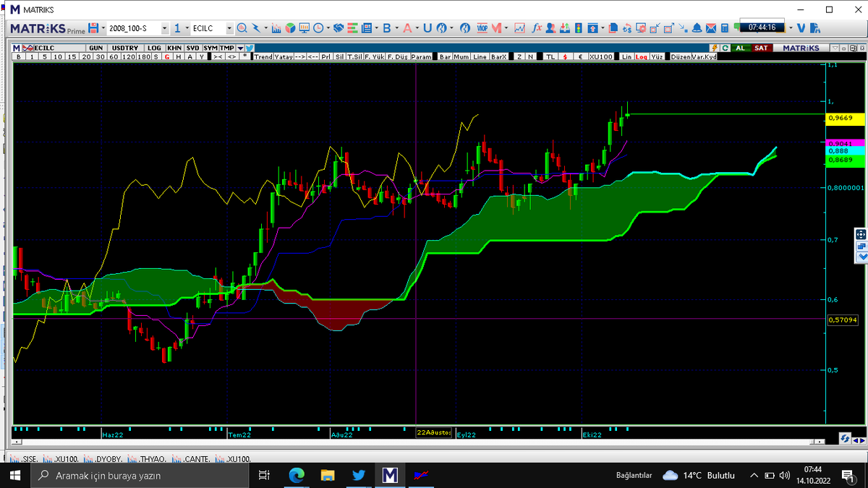Click the VIOP market icon

pyautogui.click(x=482, y=28)
